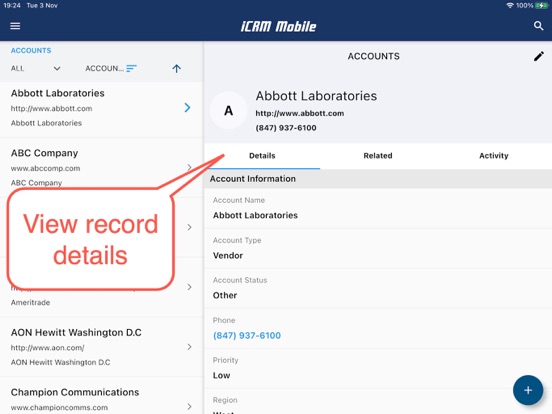Edit the account with the pencil icon

539,56
